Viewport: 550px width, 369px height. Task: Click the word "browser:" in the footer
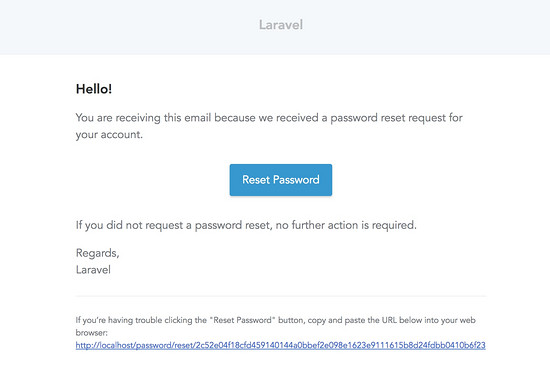point(92,333)
